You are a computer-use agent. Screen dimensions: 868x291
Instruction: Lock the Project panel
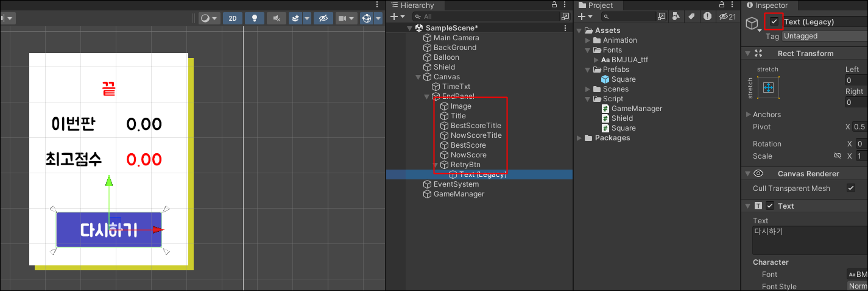click(722, 5)
